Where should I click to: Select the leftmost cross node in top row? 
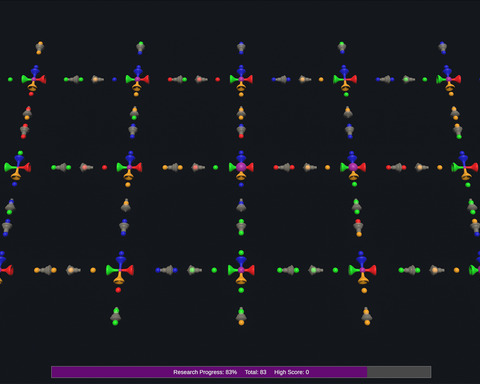[x=34, y=79]
